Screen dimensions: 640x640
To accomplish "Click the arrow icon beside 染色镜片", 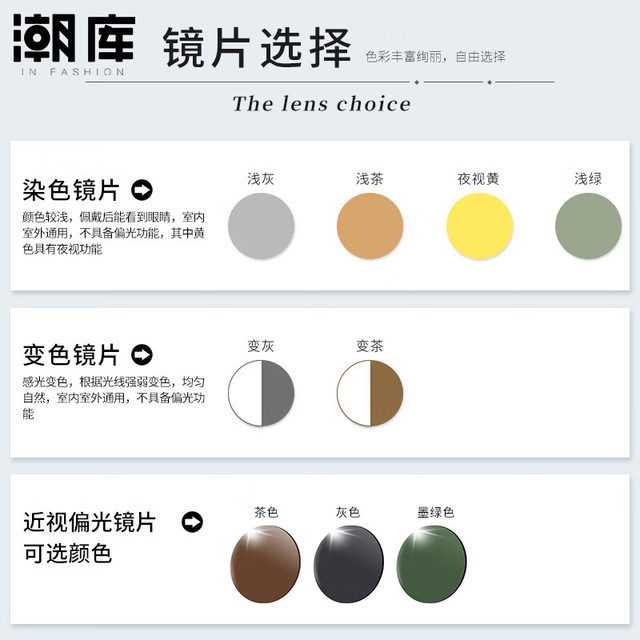I will [x=142, y=190].
